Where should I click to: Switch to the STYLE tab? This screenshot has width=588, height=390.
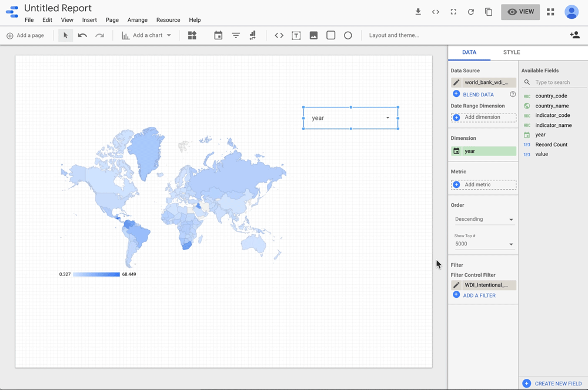512,52
